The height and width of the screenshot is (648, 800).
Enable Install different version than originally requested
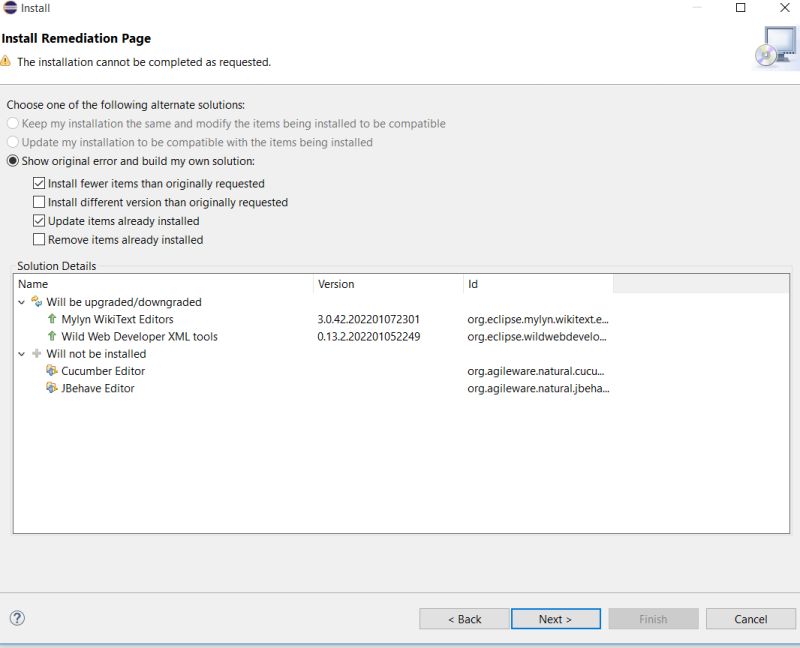[39, 202]
